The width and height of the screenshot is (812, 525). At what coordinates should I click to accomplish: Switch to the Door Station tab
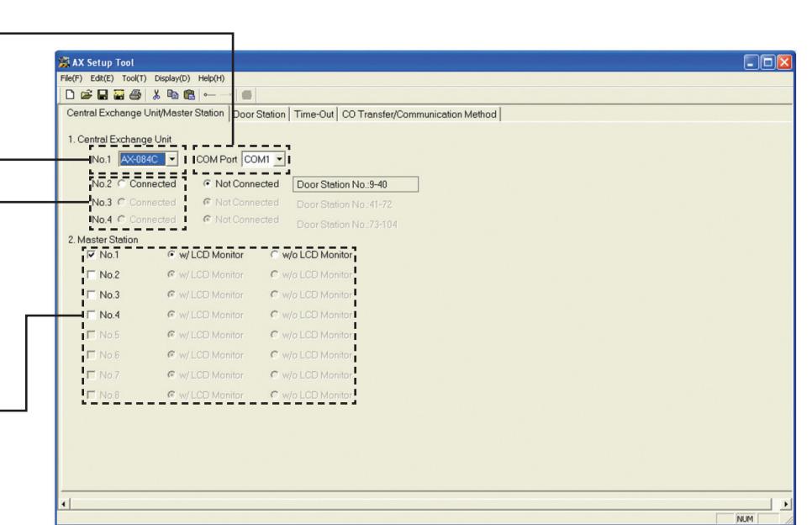pyautogui.click(x=259, y=114)
